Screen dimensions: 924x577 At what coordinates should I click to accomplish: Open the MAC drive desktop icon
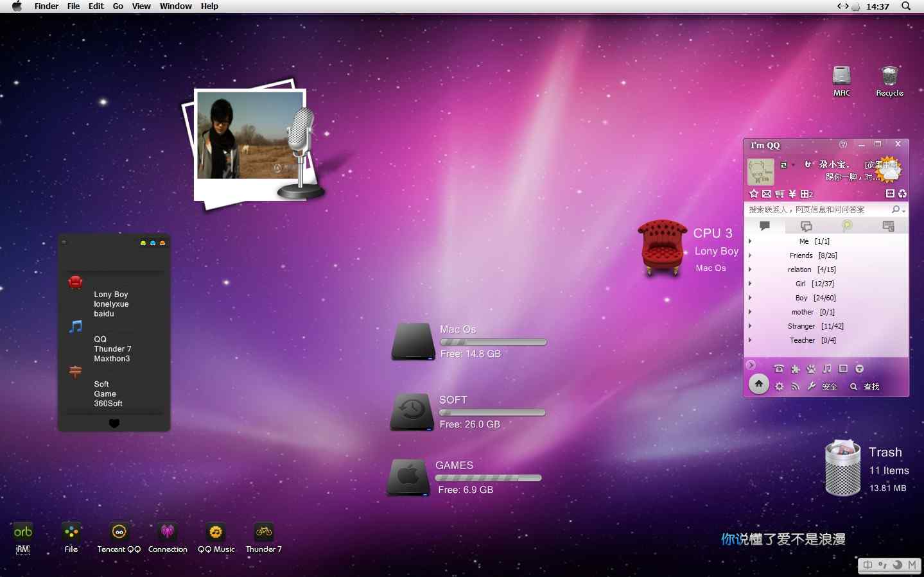tap(842, 76)
